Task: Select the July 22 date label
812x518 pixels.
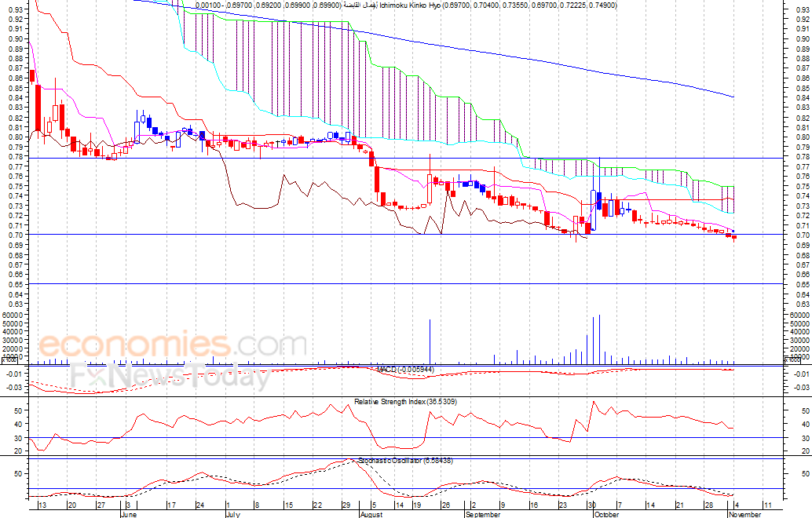Action: point(318,505)
